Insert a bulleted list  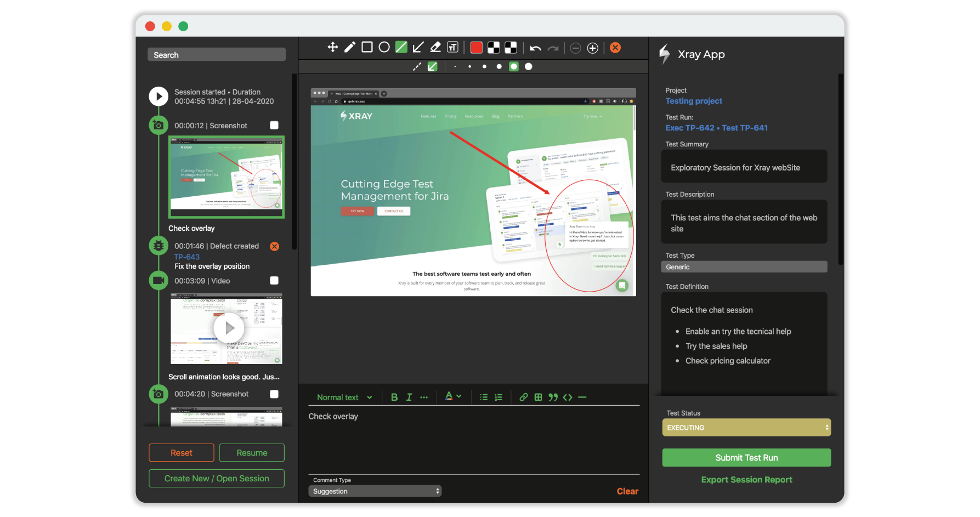point(484,397)
